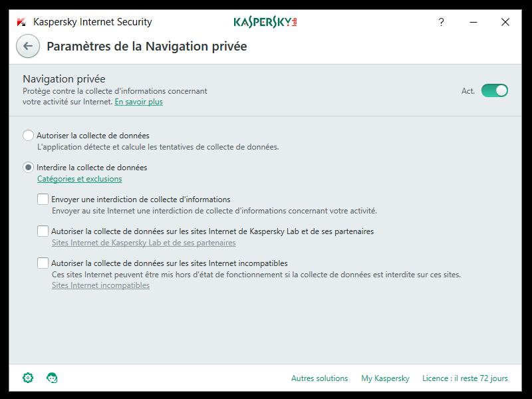Image resolution: width=532 pixels, height=399 pixels.
Task: Click the help question mark icon
Action: pos(441,22)
